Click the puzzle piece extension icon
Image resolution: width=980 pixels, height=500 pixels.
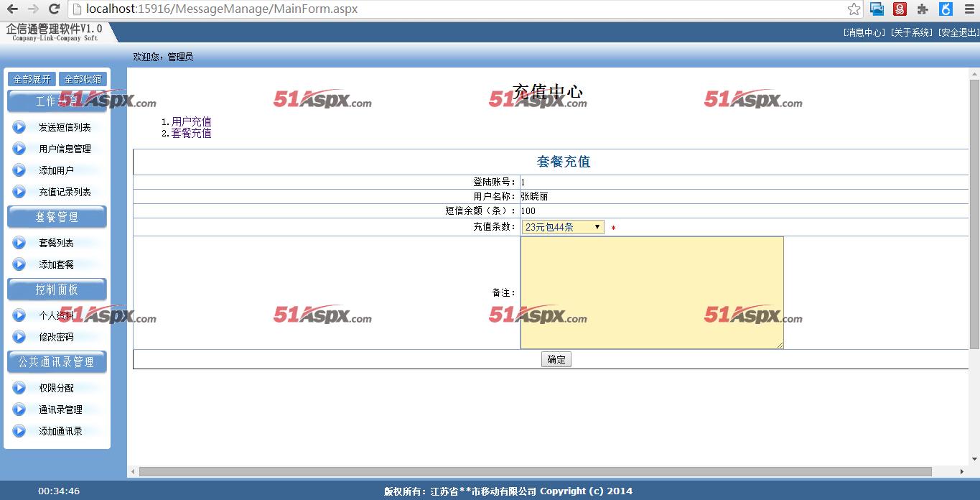923,9
